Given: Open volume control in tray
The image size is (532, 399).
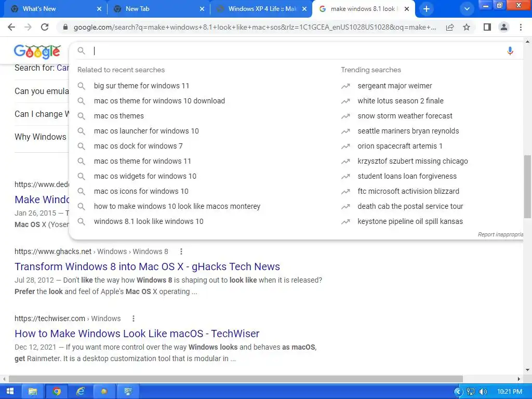Looking at the screenshot, I should [483, 392].
